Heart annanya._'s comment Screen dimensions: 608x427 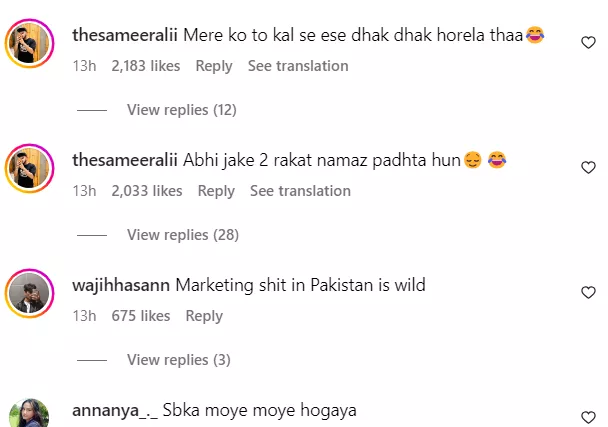point(588,417)
